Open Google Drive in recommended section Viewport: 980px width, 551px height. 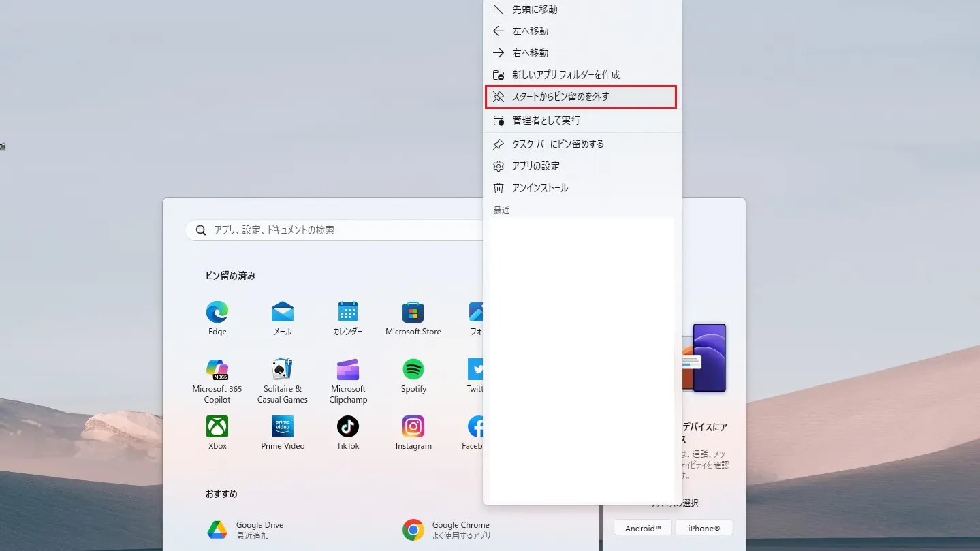(245, 530)
